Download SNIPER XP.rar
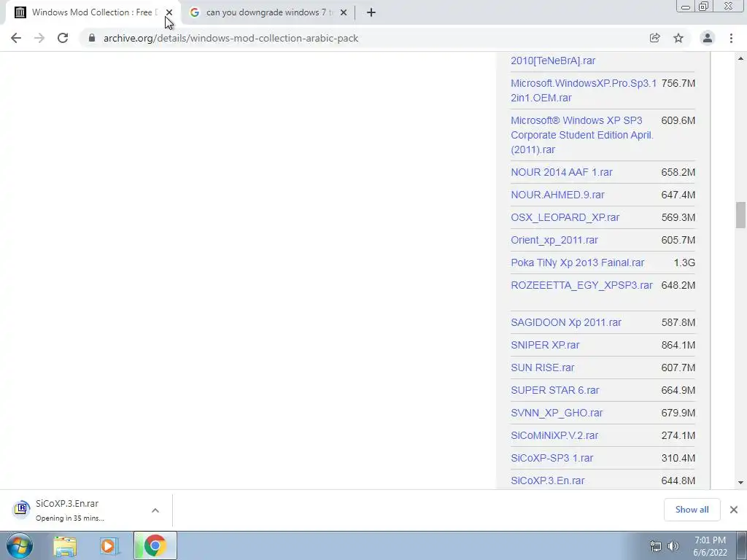Viewport: 747px width, 560px height. coord(545,345)
